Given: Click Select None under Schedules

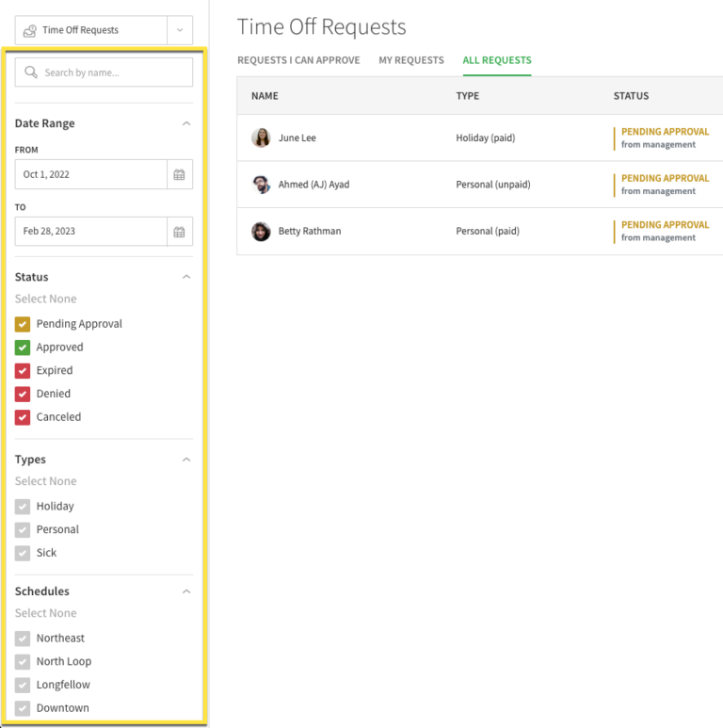Looking at the screenshot, I should click(x=45, y=613).
